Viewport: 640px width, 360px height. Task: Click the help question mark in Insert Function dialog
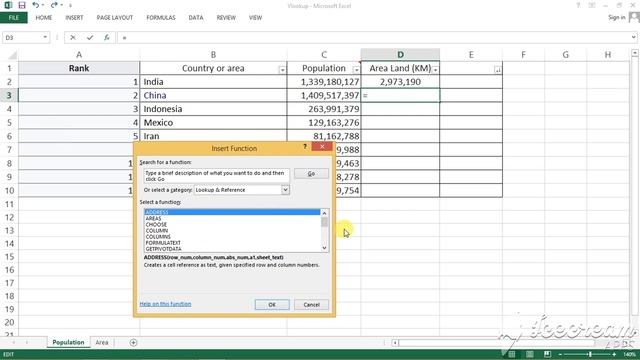(304, 147)
